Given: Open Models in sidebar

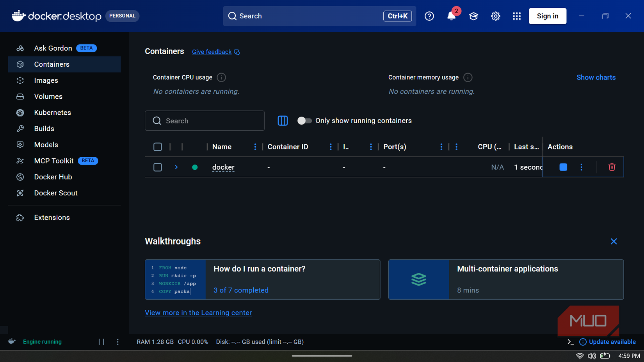Looking at the screenshot, I should click(64, 145).
